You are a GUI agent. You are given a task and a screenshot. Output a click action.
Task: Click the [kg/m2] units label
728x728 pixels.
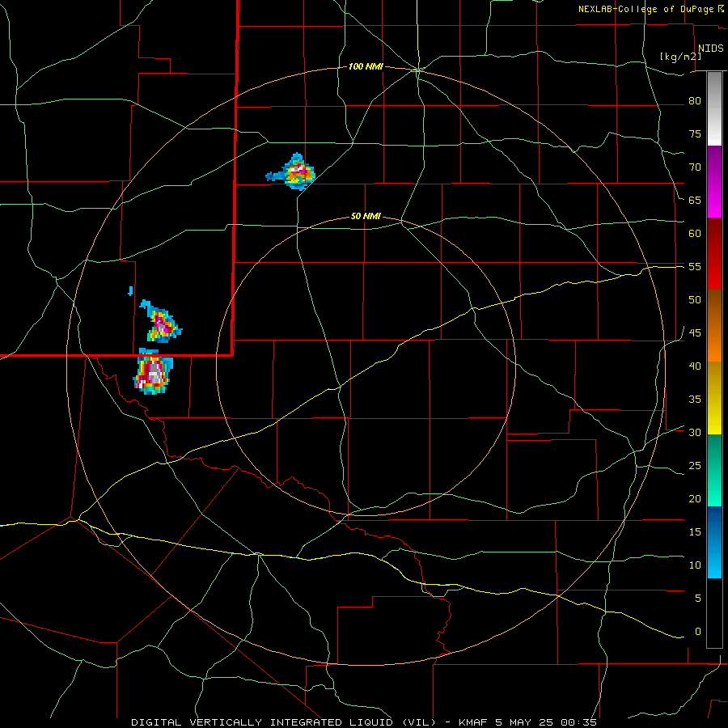coord(680,57)
